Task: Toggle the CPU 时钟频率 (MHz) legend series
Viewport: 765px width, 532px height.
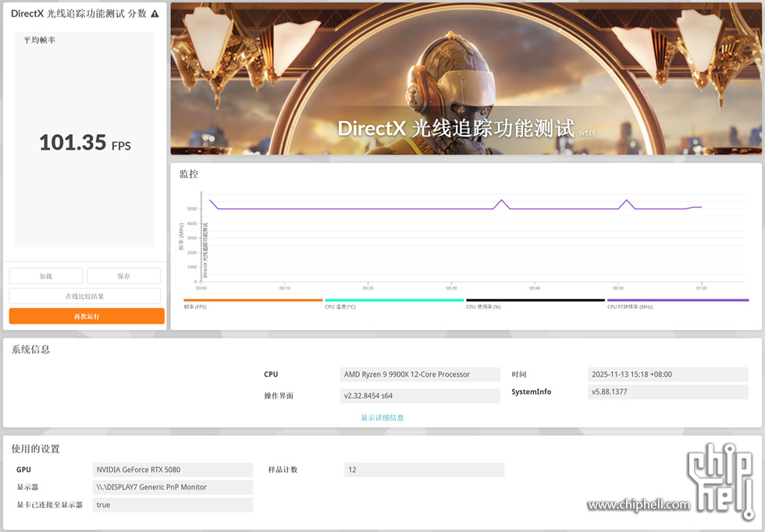Action: (x=677, y=303)
